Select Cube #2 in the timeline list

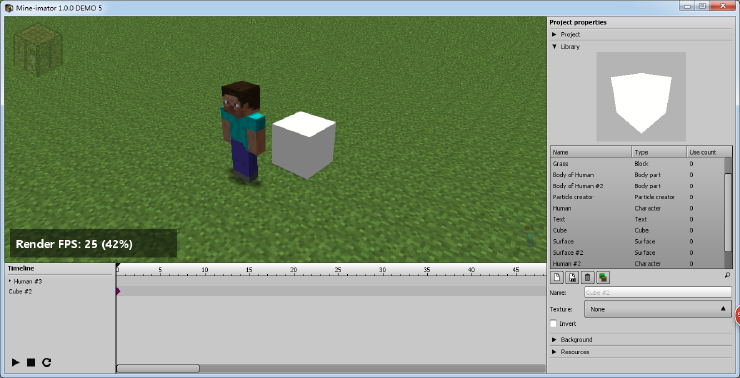pyautogui.click(x=20, y=292)
